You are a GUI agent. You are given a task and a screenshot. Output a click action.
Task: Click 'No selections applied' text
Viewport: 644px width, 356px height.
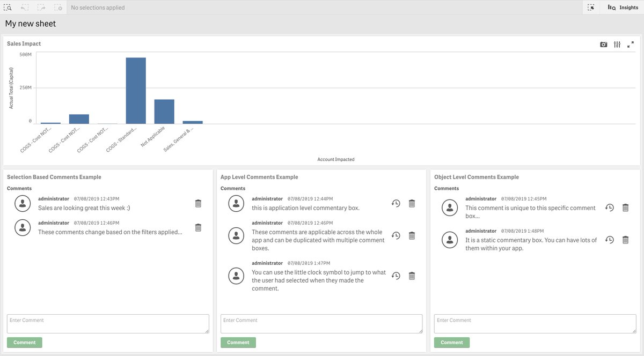click(x=98, y=8)
